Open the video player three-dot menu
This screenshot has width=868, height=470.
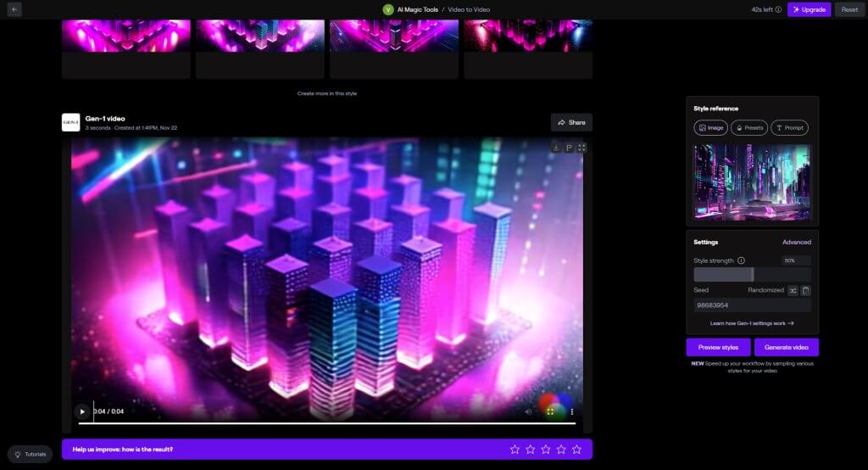[571, 411]
